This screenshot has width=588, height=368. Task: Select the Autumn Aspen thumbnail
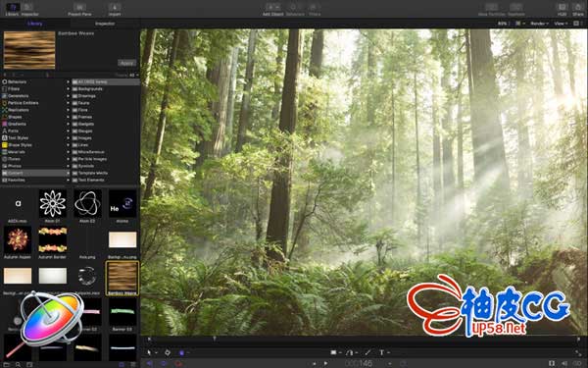(18, 240)
